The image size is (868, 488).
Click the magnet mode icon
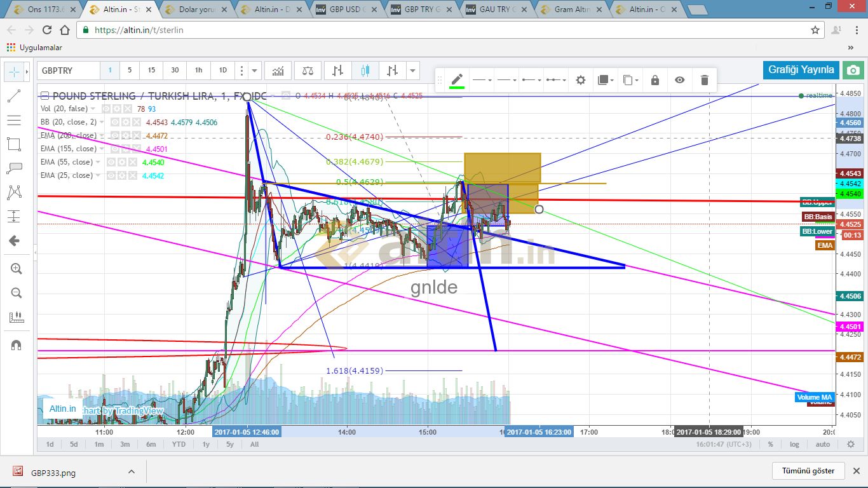click(x=15, y=345)
